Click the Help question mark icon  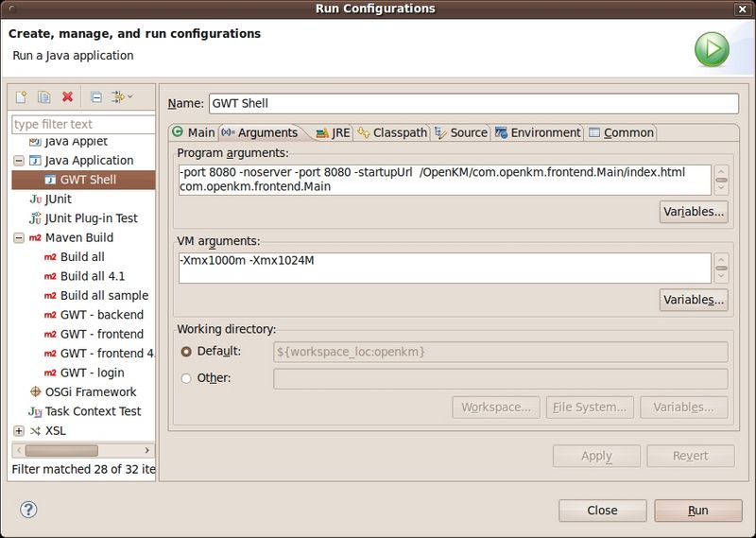(x=28, y=510)
